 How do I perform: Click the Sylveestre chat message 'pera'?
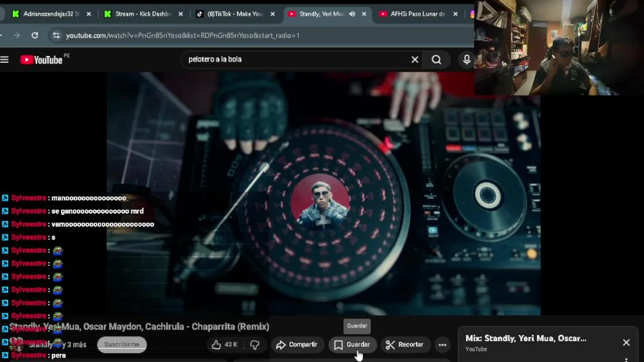(x=59, y=355)
